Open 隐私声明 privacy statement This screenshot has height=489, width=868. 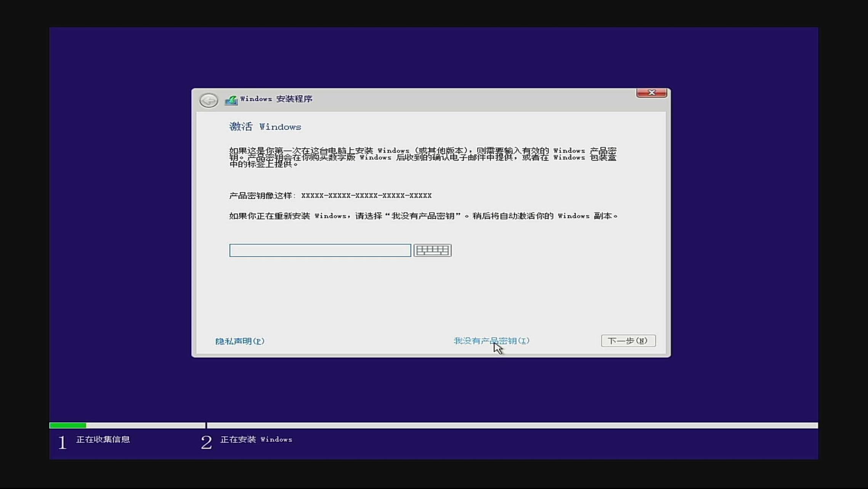[x=240, y=341]
